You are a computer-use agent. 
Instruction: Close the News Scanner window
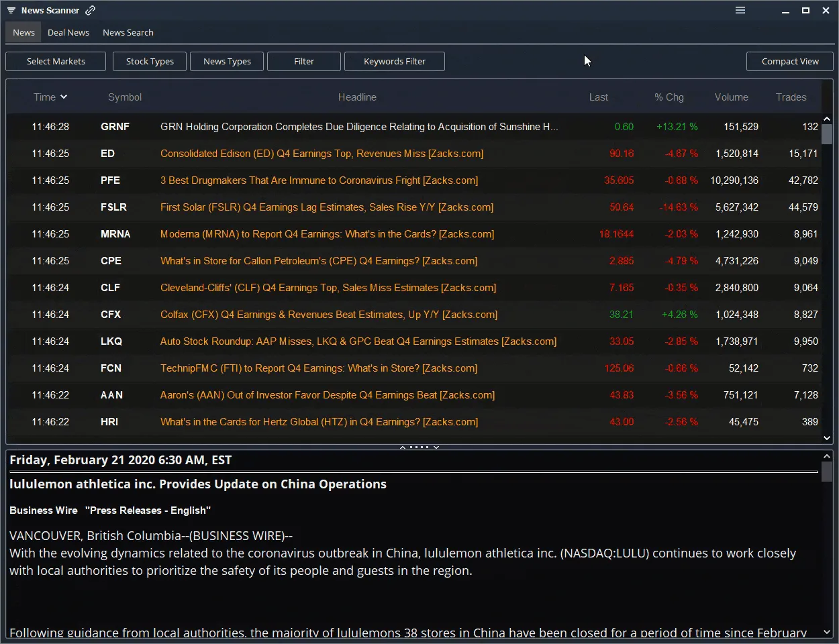coord(826,10)
